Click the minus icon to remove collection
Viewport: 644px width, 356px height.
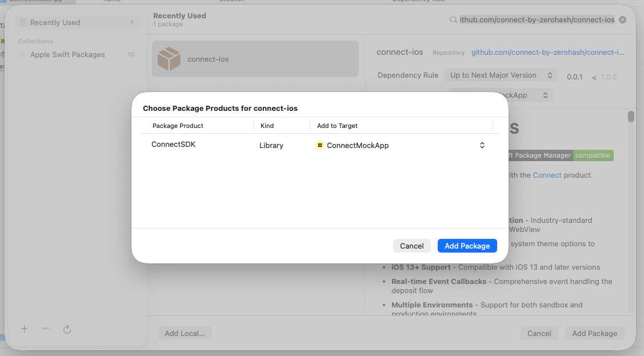click(46, 329)
